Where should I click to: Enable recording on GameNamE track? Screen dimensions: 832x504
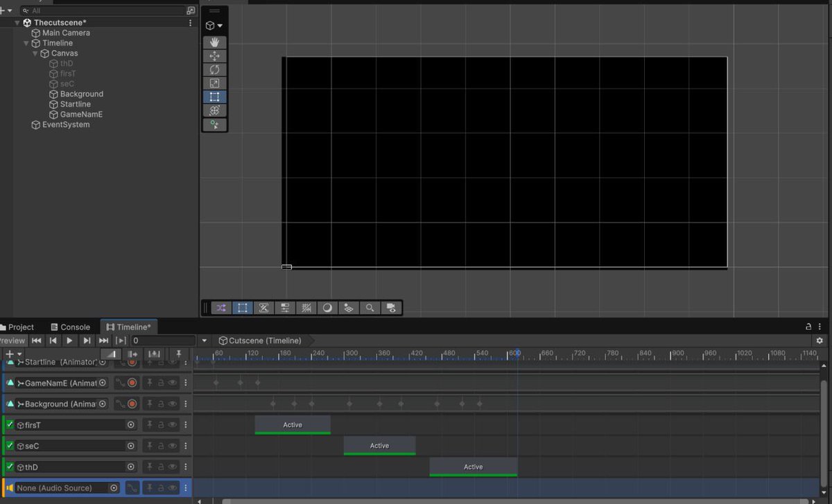tap(132, 383)
